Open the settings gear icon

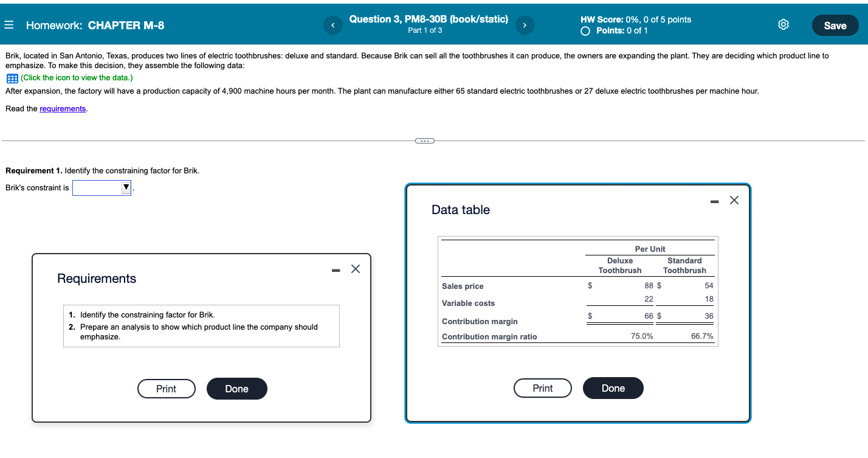[x=784, y=25]
